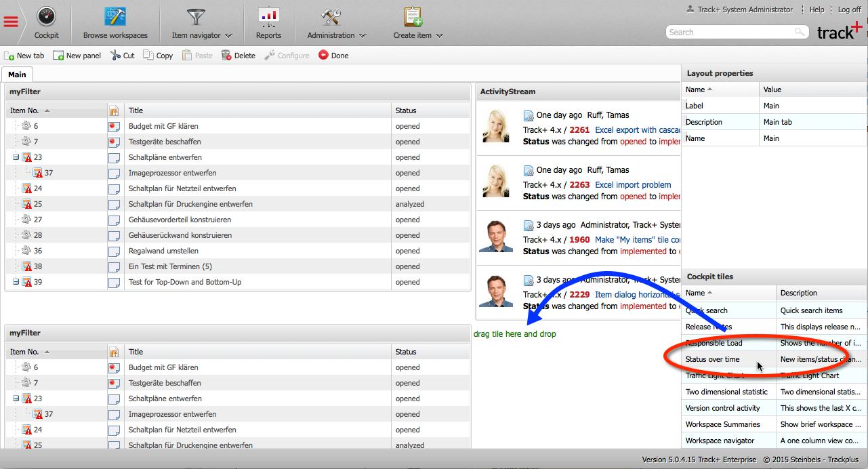Click the Help link

(817, 9)
